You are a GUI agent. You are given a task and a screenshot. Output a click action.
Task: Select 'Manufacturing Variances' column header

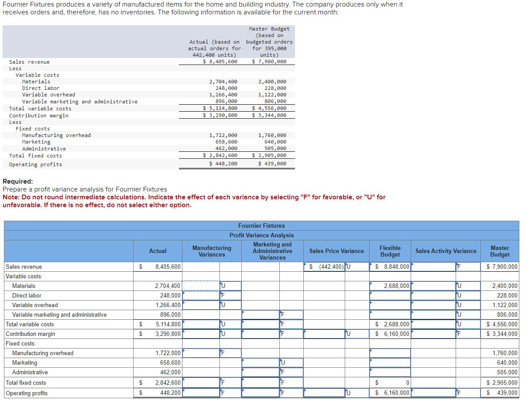coord(212,251)
